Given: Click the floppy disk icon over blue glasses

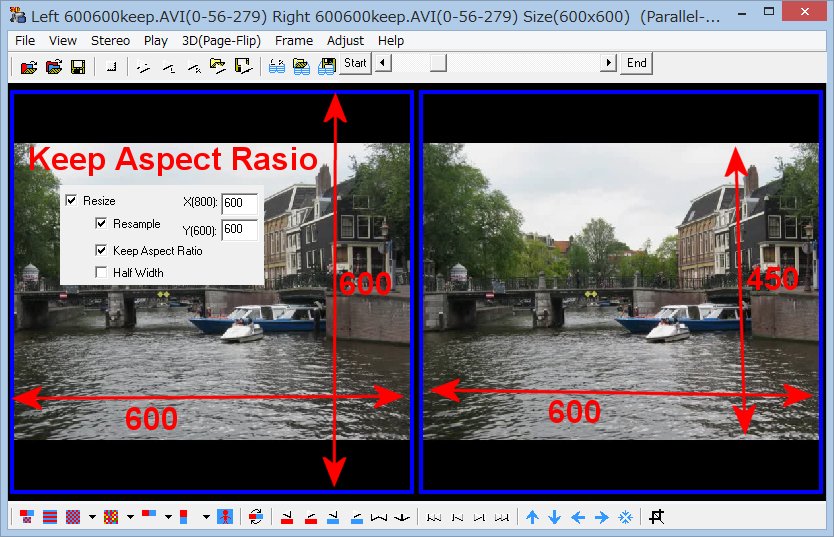Looking at the screenshot, I should pyautogui.click(x=327, y=66).
